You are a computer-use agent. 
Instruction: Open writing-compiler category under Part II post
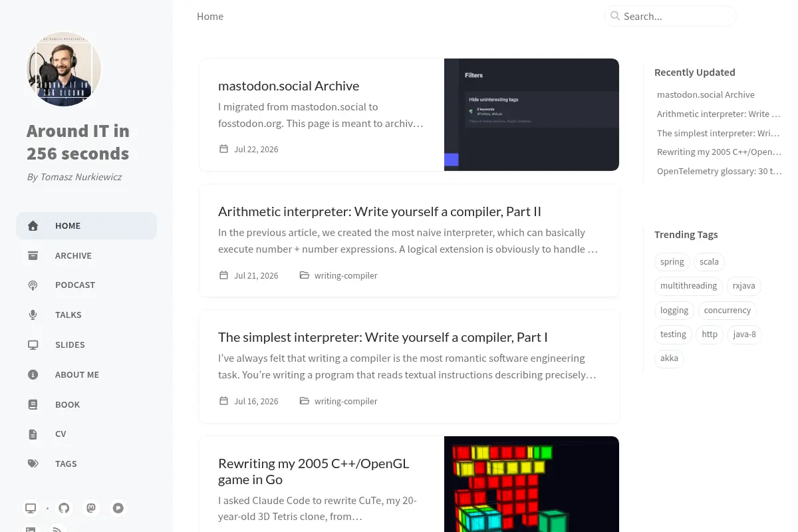pyautogui.click(x=346, y=275)
